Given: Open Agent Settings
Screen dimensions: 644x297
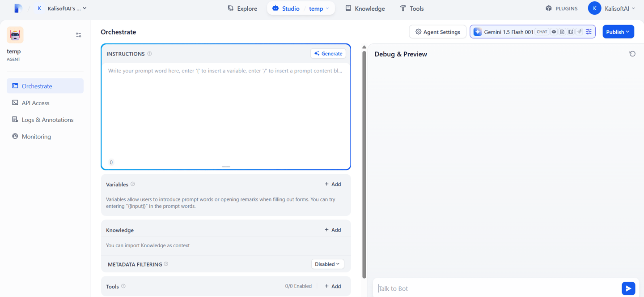Looking at the screenshot, I should pyautogui.click(x=437, y=32).
